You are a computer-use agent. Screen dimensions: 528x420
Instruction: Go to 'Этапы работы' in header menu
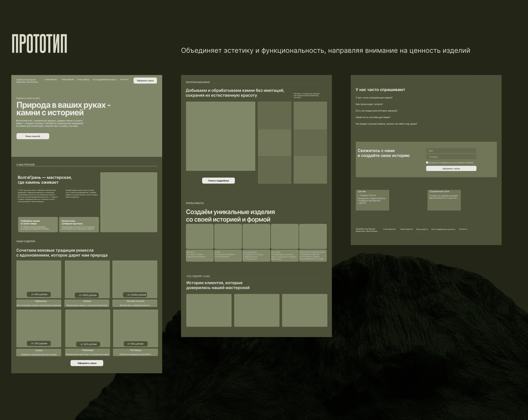(83, 80)
